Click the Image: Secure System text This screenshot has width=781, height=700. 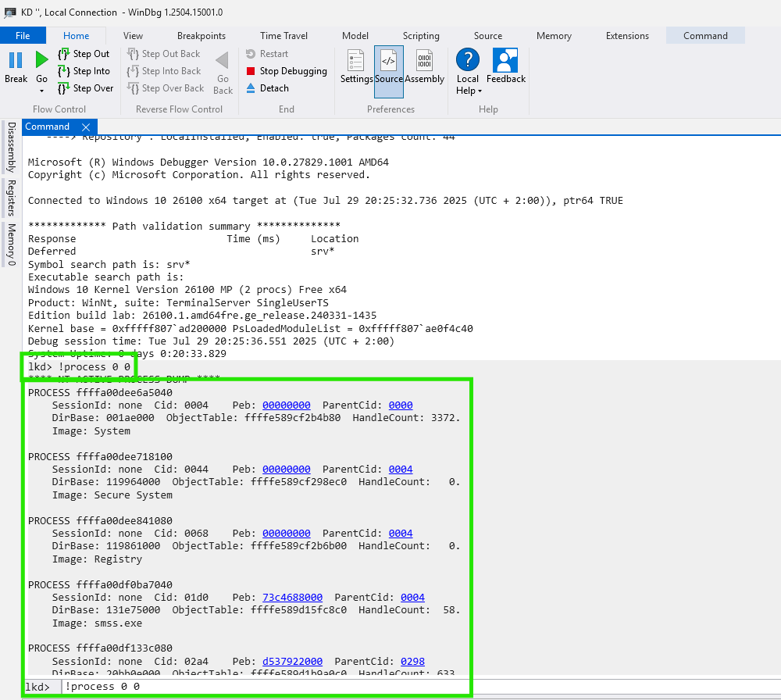pos(112,495)
